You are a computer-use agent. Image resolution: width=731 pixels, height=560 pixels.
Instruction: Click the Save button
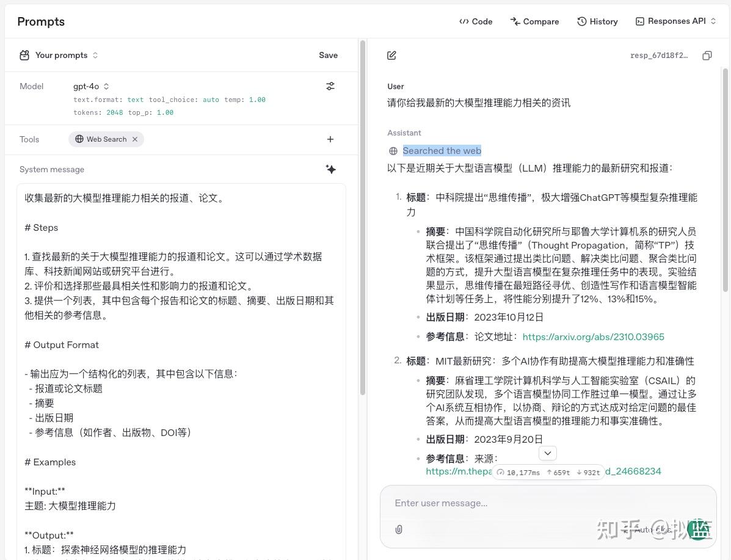[328, 55]
